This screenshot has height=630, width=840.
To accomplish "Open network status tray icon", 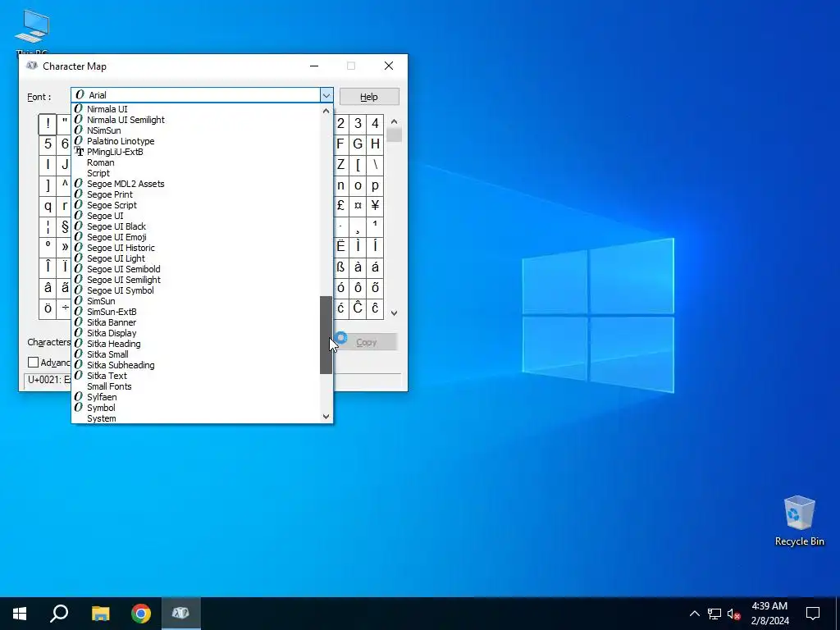I will (714, 614).
